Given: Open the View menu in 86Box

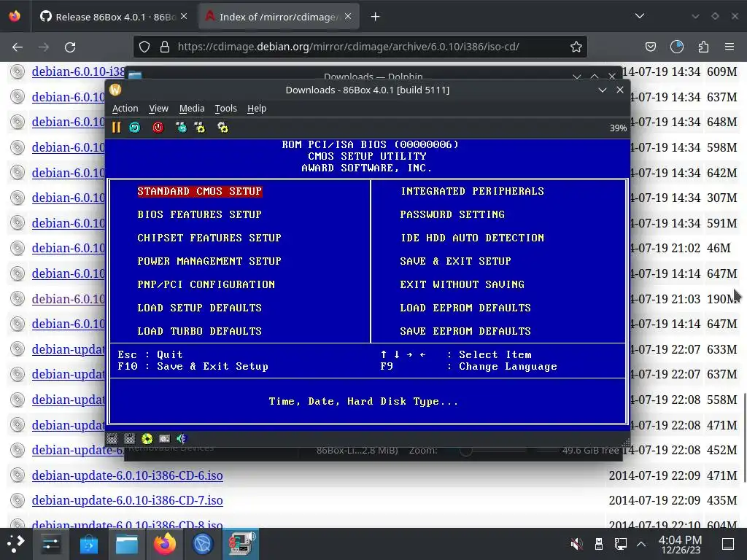Looking at the screenshot, I should 158,109.
